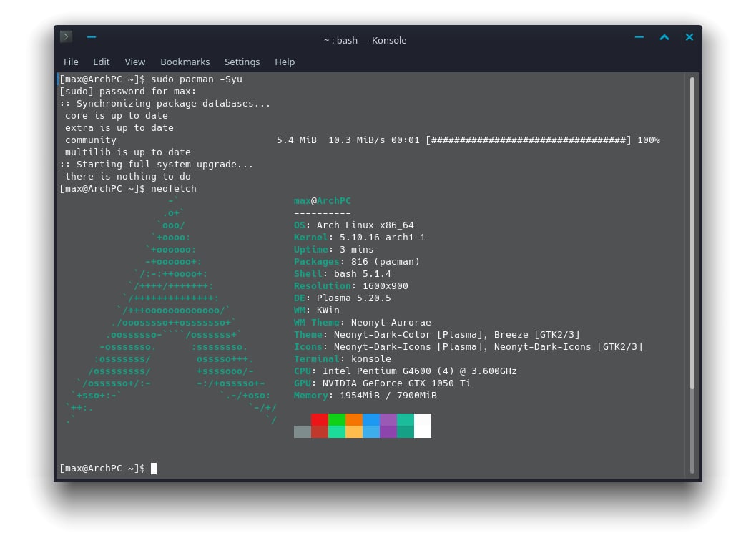Open the Edit menu

pos(102,62)
